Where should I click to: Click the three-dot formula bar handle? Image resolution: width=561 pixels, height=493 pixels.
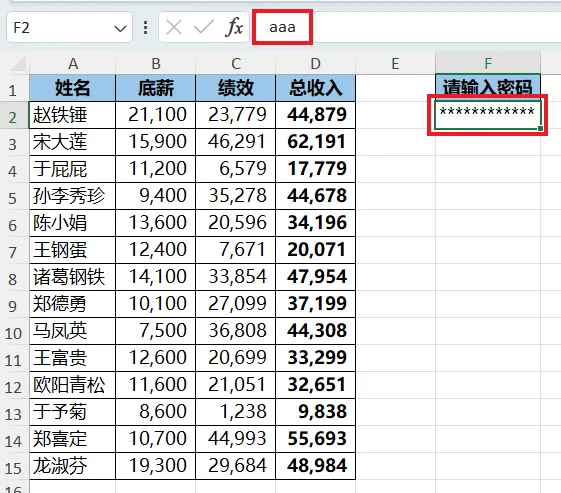[x=145, y=28]
